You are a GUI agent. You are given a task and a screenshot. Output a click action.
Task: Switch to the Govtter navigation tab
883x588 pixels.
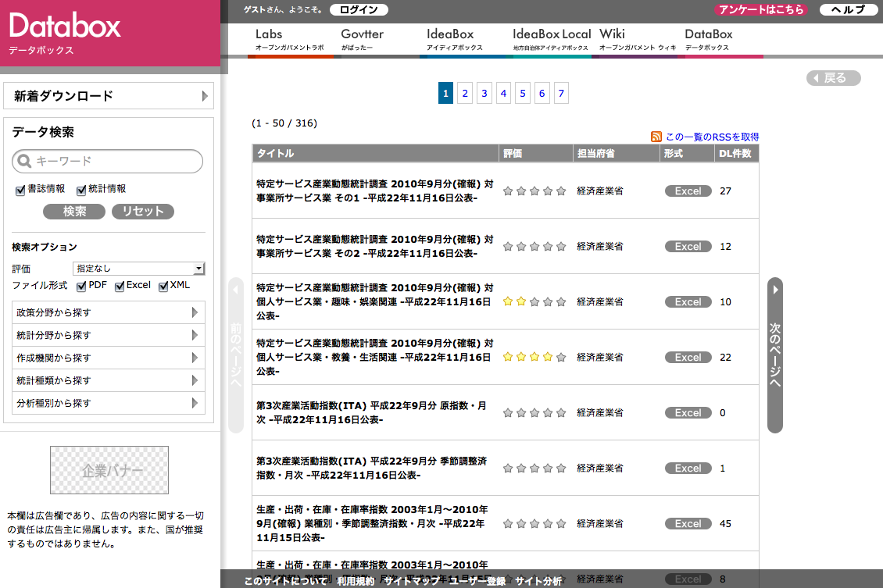pos(362,39)
